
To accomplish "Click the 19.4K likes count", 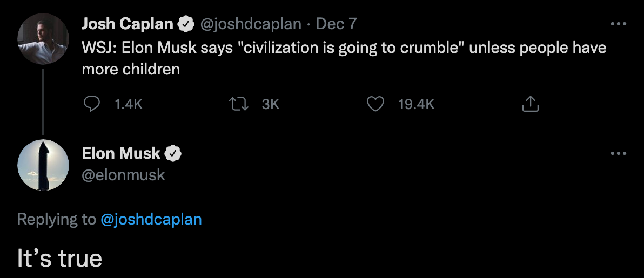I will point(416,104).
